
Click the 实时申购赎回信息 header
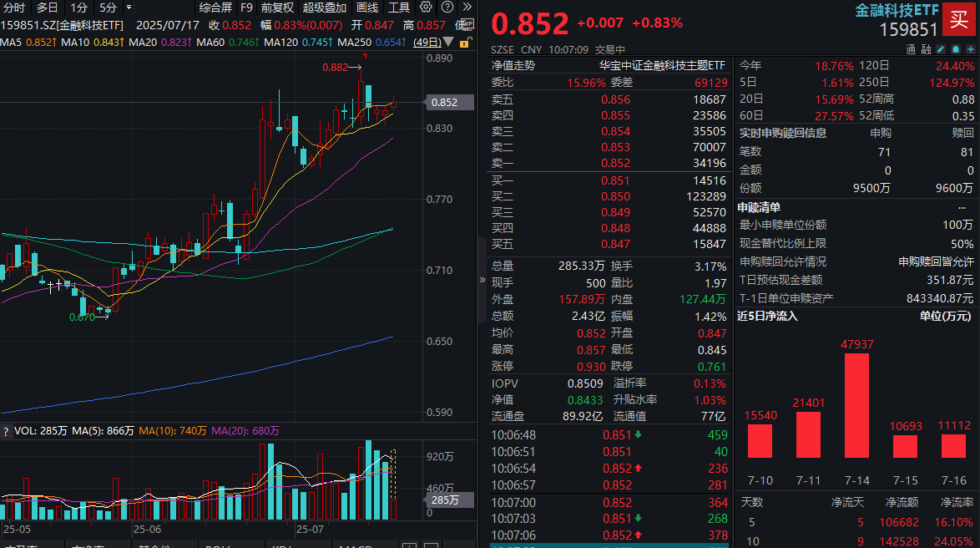[x=783, y=134]
